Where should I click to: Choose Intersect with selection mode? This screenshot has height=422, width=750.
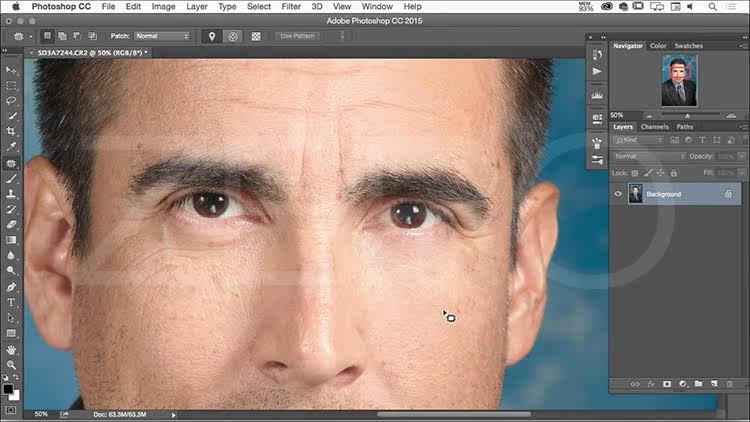click(93, 36)
